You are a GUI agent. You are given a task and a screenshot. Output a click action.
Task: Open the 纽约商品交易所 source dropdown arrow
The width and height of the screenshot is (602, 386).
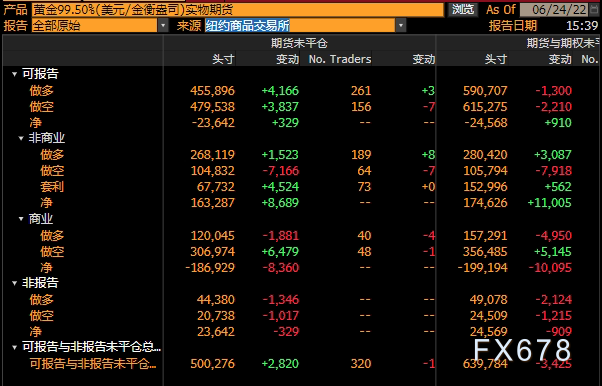pyautogui.click(x=401, y=26)
